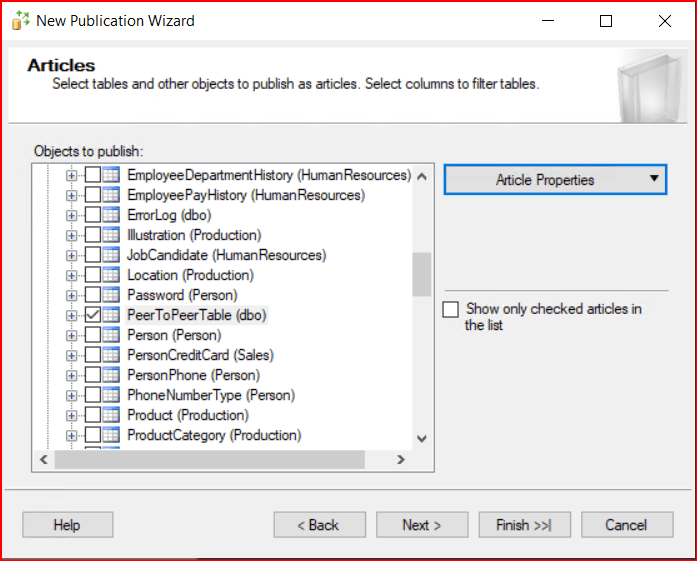Viewport: 697px width, 561px height.
Task: Click the table icon for Password (Person)
Action: coord(111,295)
